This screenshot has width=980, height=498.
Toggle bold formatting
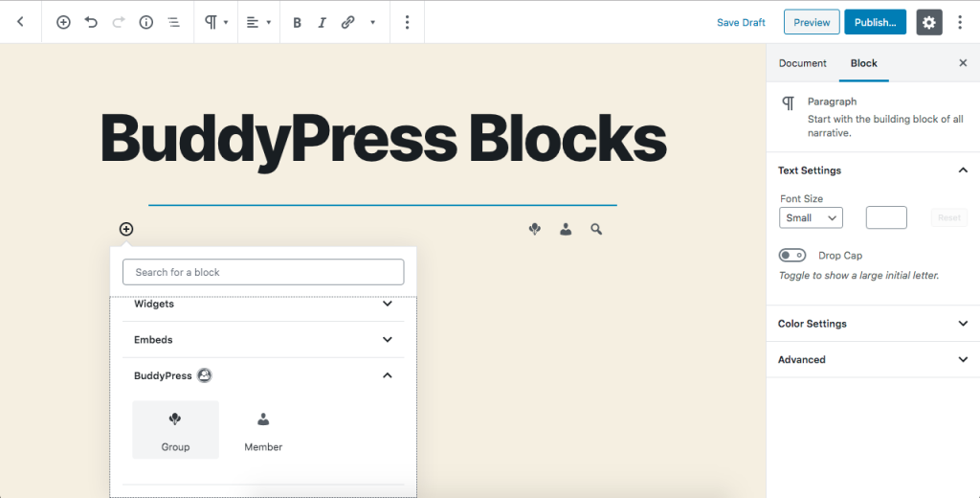point(297,23)
